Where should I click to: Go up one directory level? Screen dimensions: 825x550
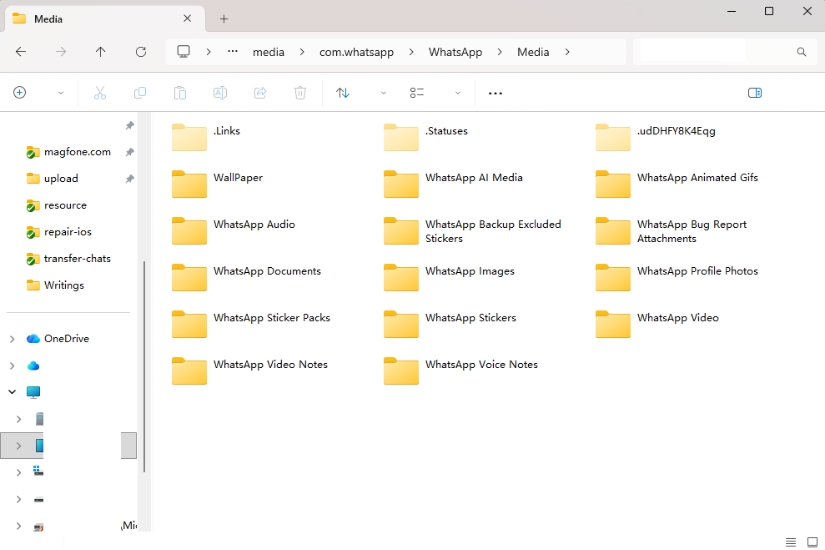pyautogui.click(x=101, y=52)
